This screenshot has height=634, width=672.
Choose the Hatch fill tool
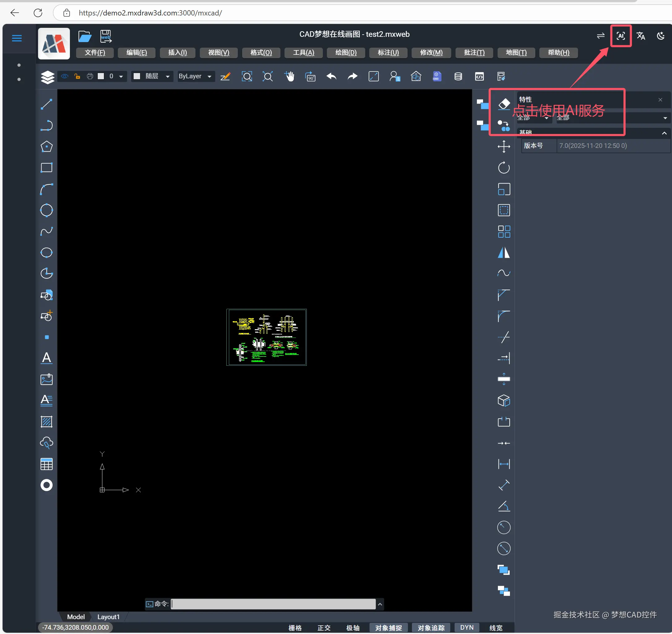coord(46,422)
